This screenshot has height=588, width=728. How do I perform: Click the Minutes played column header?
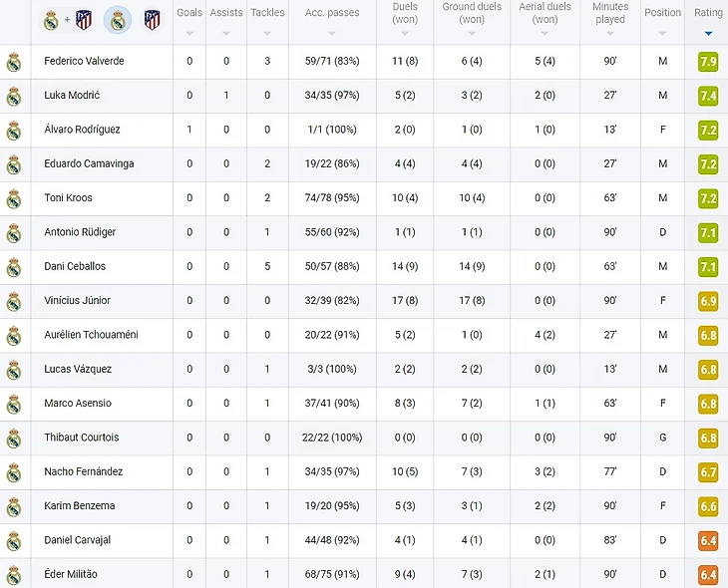coord(609,13)
